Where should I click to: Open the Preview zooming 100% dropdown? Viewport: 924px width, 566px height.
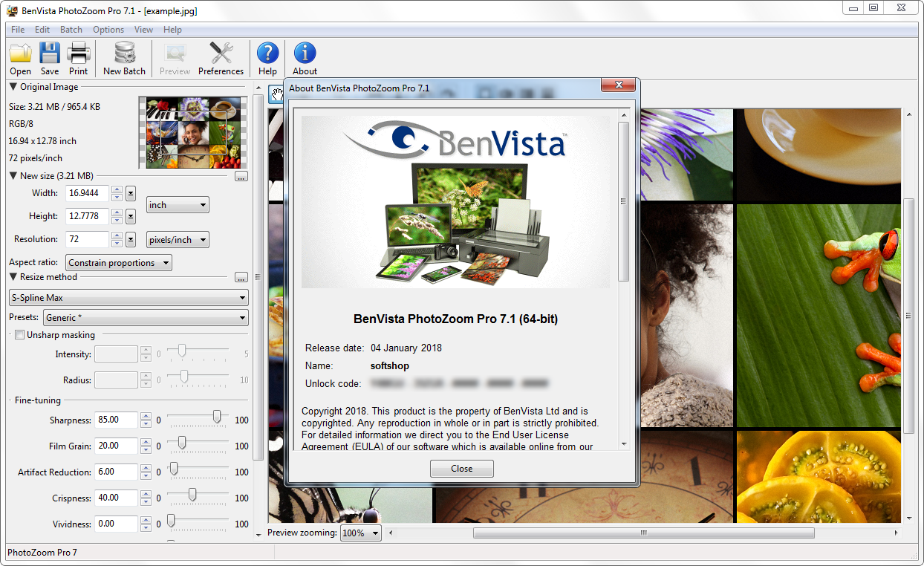point(361,533)
